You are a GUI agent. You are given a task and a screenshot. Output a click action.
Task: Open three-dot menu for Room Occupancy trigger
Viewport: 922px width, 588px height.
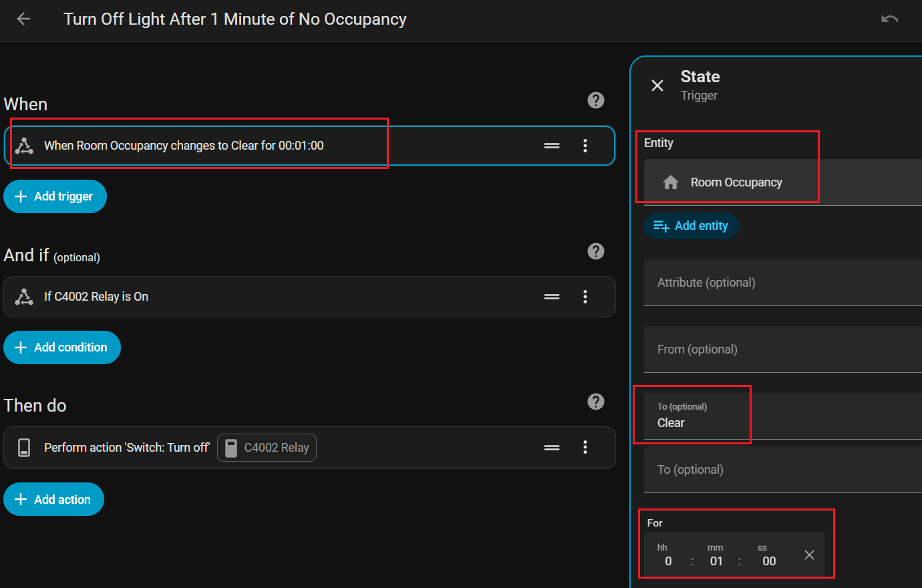585,146
